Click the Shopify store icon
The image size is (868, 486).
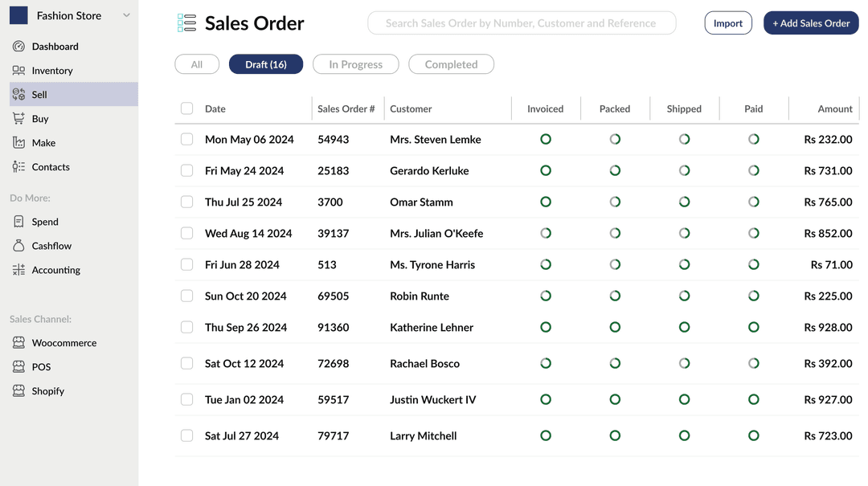[18, 391]
